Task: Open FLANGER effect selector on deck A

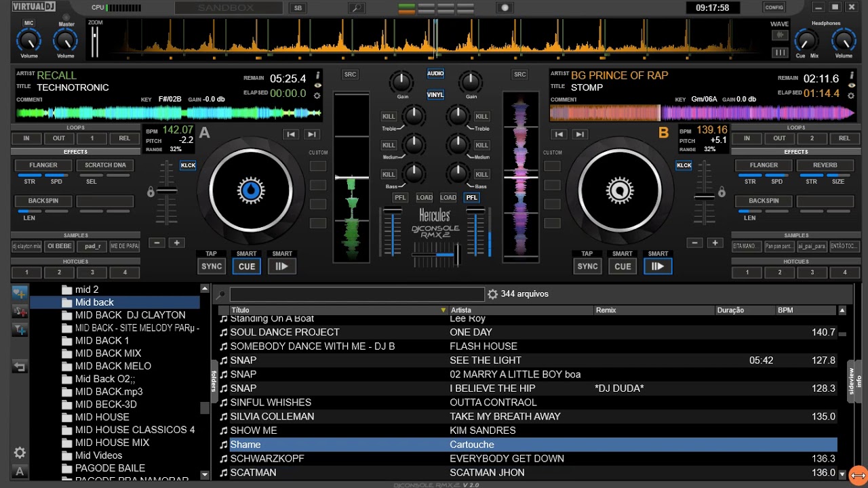Action: pos(43,165)
